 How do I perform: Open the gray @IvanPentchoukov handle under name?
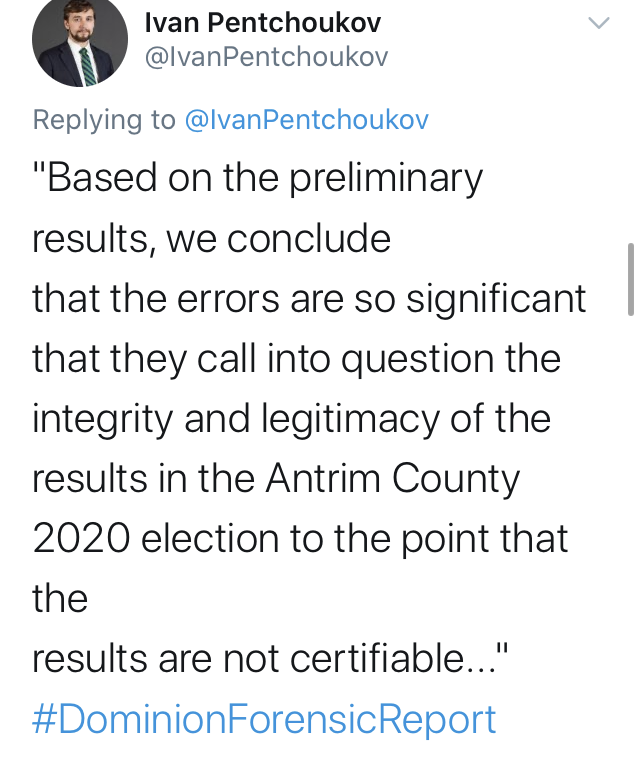click(266, 57)
